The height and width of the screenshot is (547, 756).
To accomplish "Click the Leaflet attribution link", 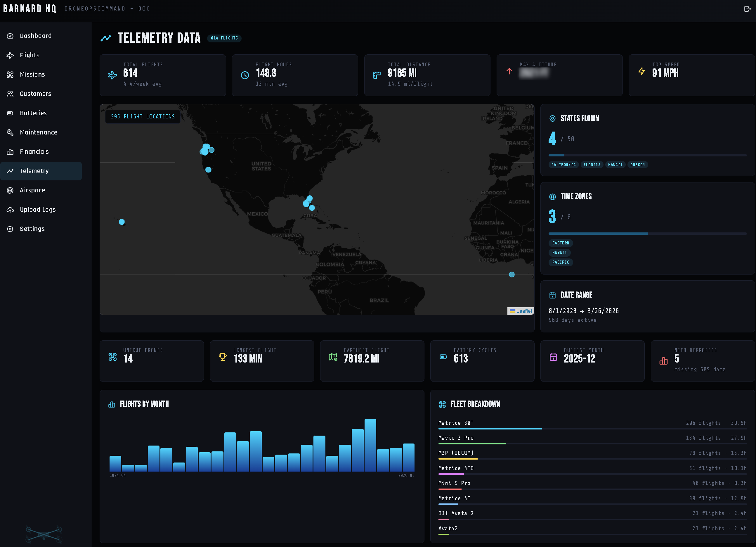I will [524, 311].
